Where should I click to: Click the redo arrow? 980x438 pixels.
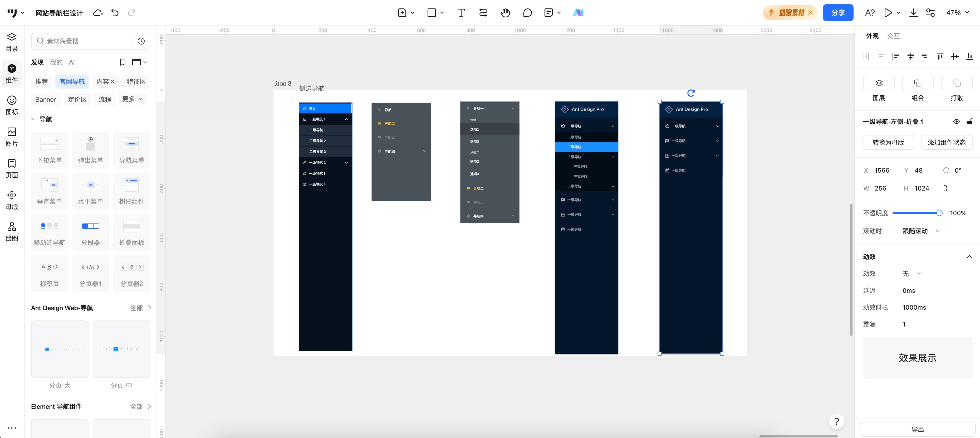tap(132, 13)
